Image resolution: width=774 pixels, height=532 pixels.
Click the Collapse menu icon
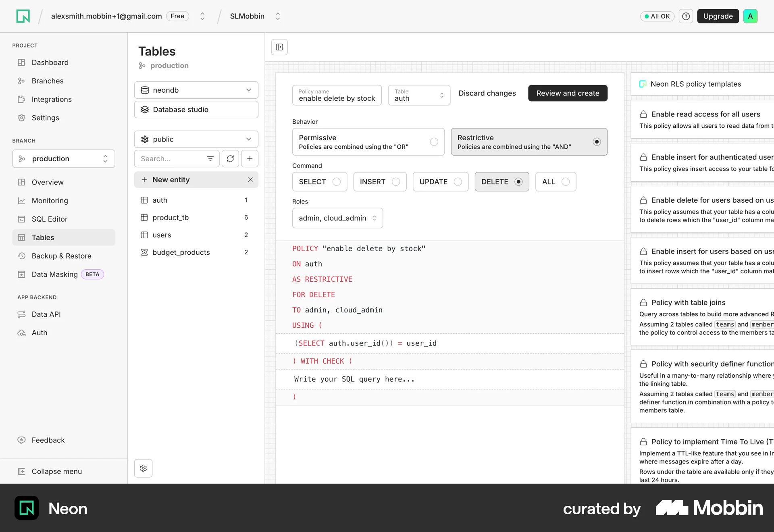click(21, 472)
